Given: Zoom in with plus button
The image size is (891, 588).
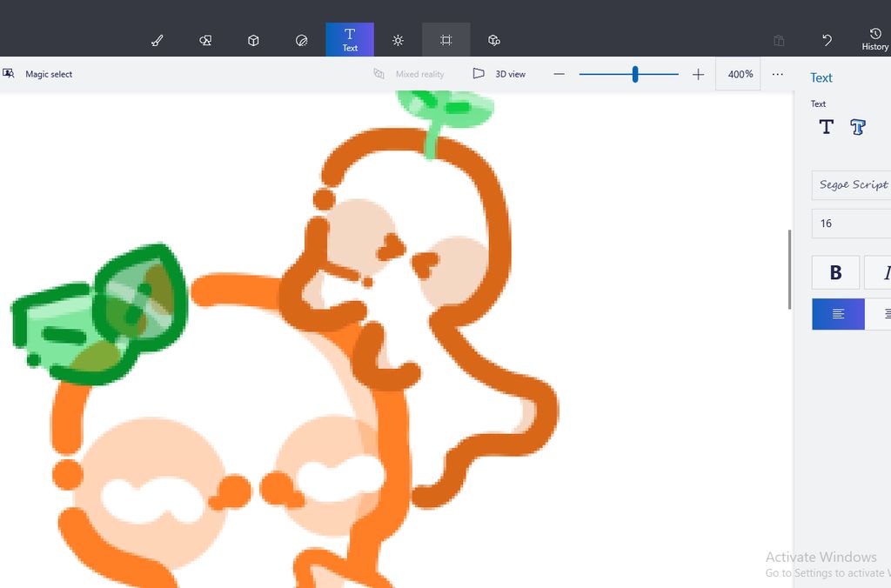Looking at the screenshot, I should (x=699, y=74).
